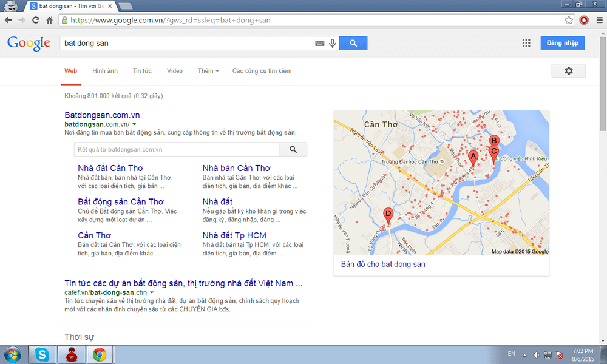
Task: Click the Kết quả từ batdongsan.com.vn field
Action: pyautogui.click(x=177, y=149)
